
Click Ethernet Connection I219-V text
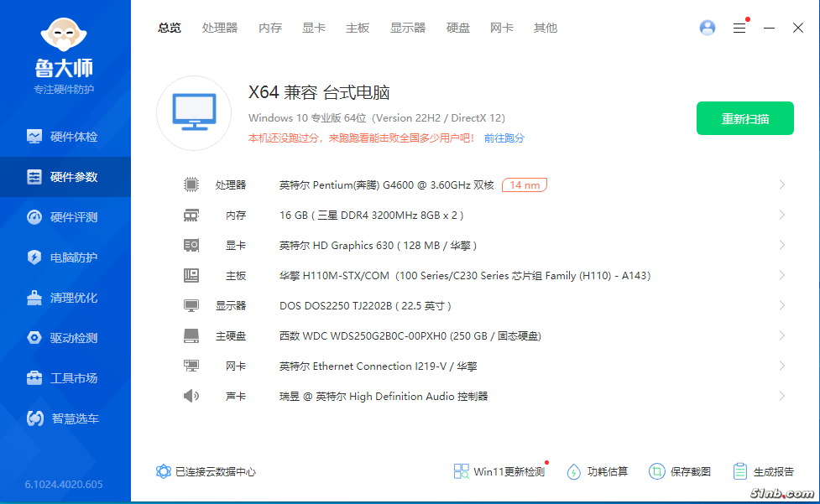(378, 366)
